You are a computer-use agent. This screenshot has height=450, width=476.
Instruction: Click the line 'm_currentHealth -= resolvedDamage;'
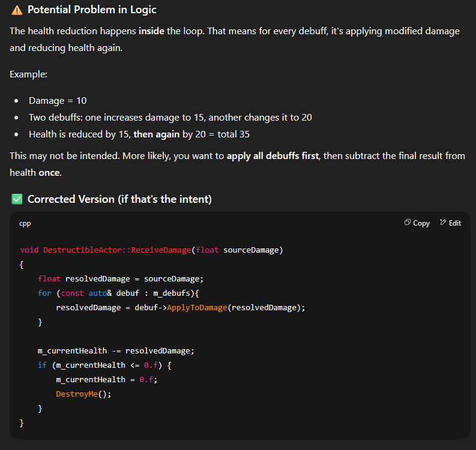point(116,351)
